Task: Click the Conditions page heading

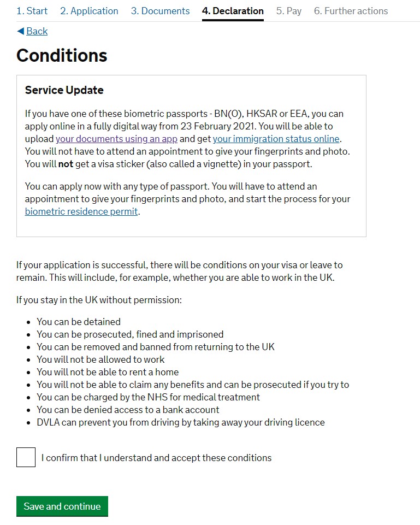Action: pos(62,56)
